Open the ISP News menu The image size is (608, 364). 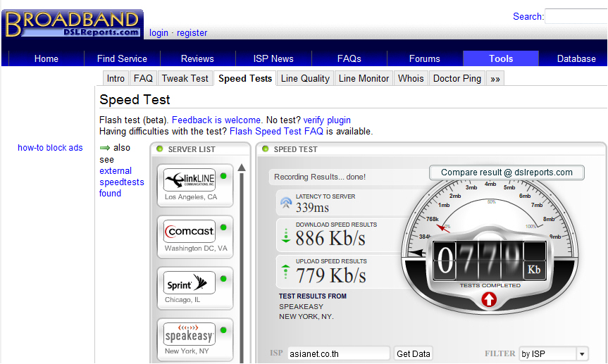pyautogui.click(x=273, y=58)
